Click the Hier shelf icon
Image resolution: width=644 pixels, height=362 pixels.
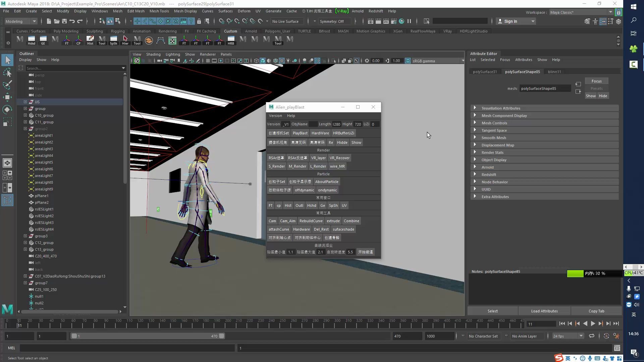tap(125, 40)
